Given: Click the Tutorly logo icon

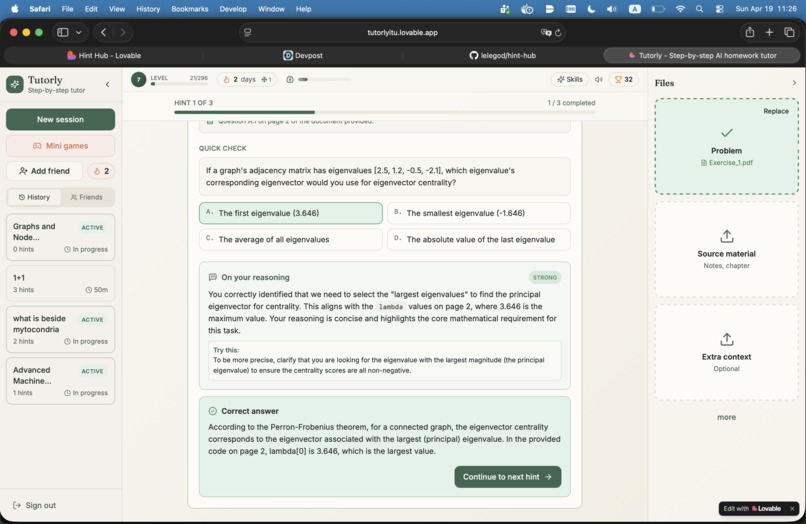Looking at the screenshot, I should 15,84.
